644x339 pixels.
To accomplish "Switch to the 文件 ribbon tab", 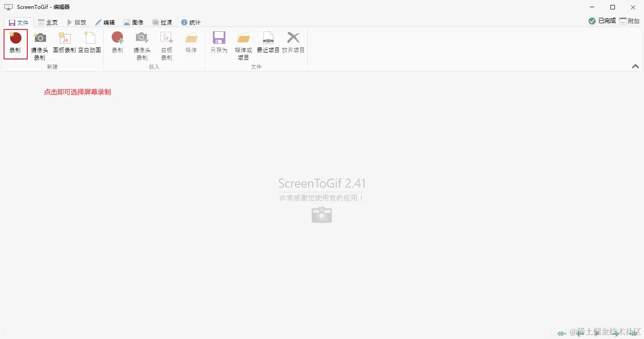I will click(19, 22).
